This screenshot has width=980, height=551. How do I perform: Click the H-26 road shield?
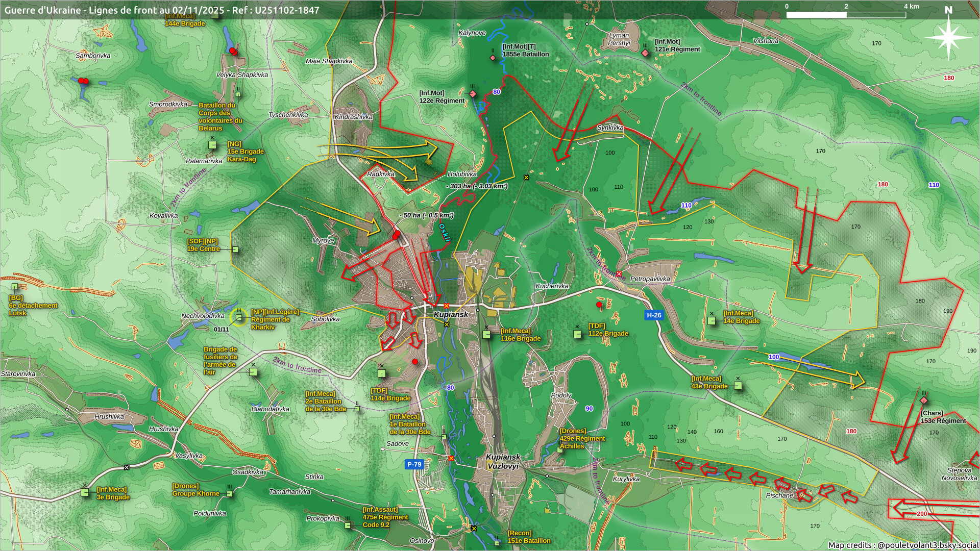pyautogui.click(x=654, y=315)
